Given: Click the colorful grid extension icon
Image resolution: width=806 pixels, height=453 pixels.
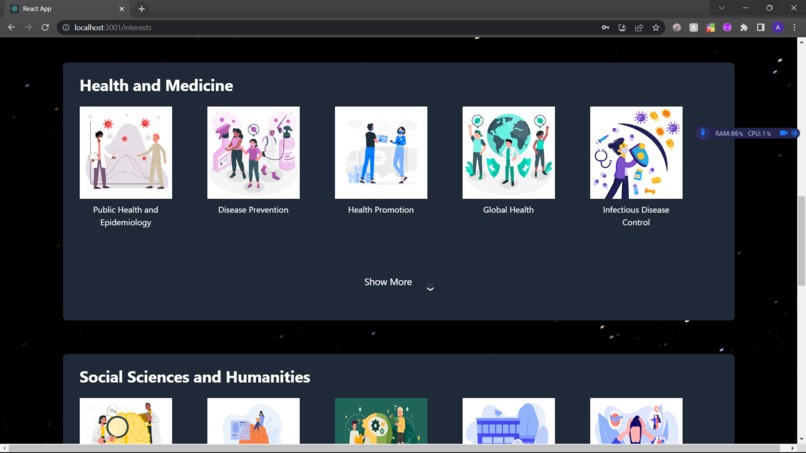Looking at the screenshot, I should coord(710,27).
